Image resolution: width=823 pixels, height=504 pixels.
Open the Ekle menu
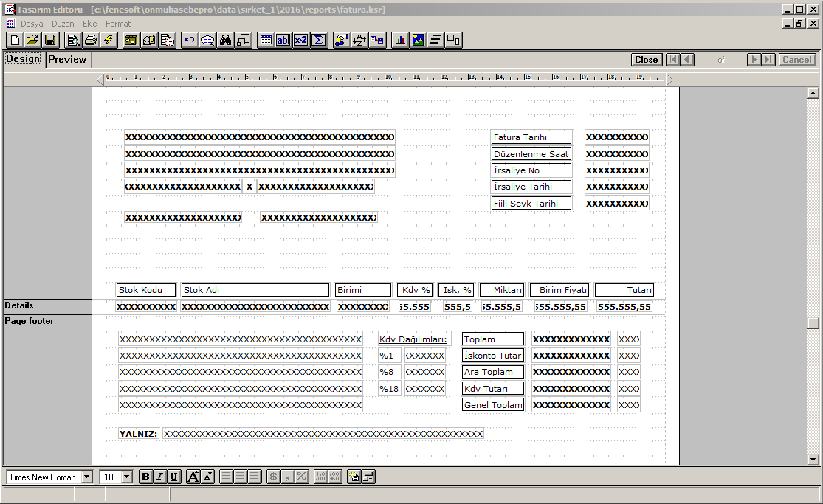tap(90, 24)
